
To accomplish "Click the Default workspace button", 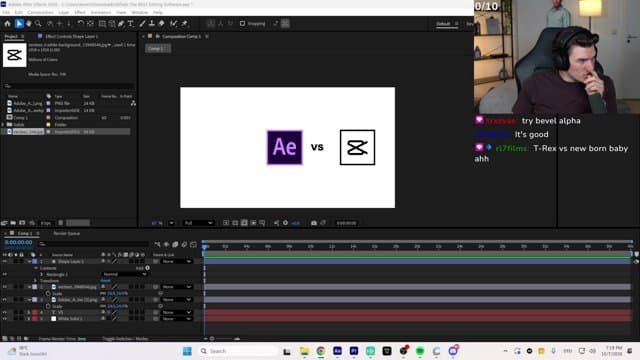I will click(x=443, y=24).
